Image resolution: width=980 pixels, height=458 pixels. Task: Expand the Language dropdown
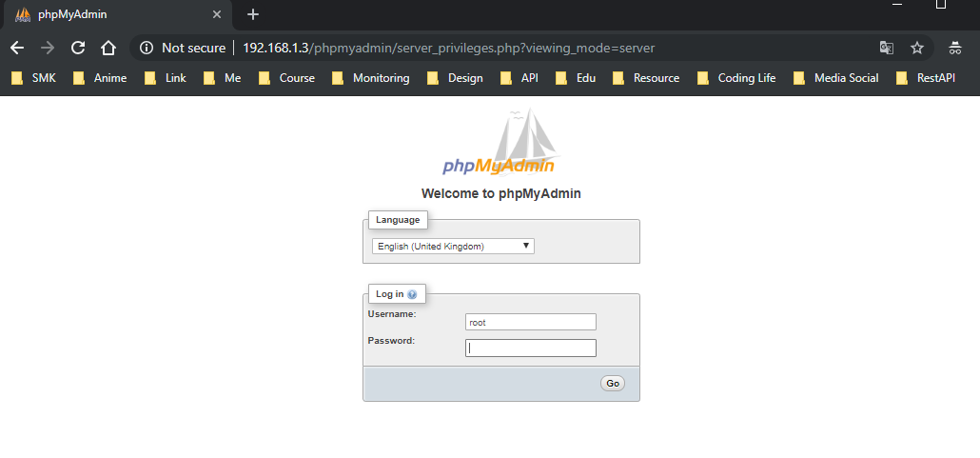coord(453,247)
